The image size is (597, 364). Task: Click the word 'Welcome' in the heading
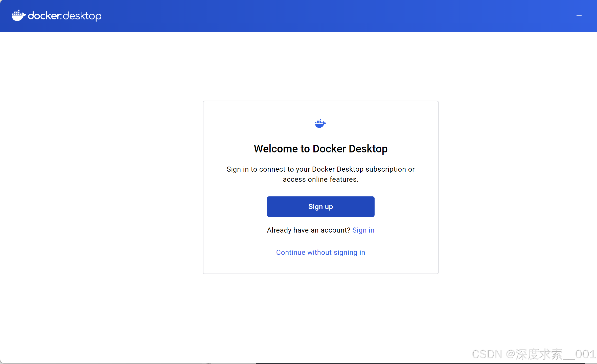pyautogui.click(x=276, y=149)
